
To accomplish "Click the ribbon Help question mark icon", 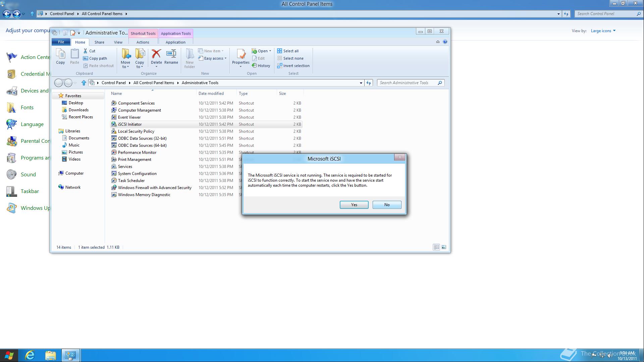I will [445, 42].
